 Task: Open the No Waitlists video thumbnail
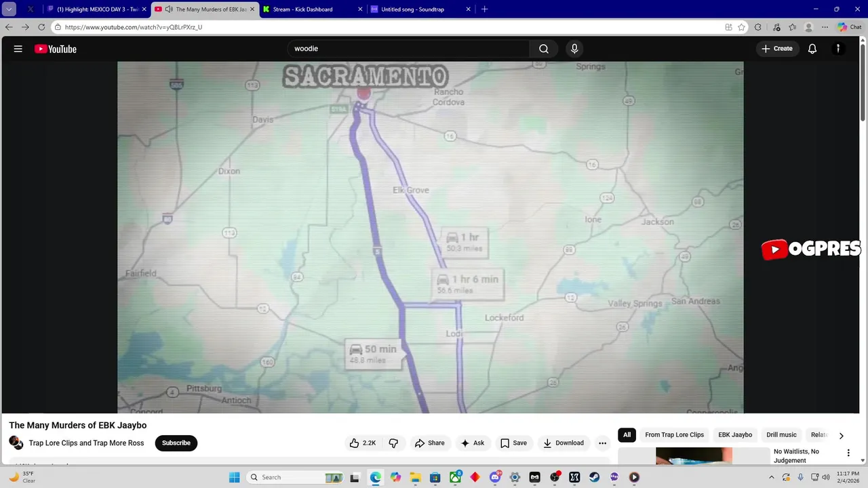coord(694,456)
